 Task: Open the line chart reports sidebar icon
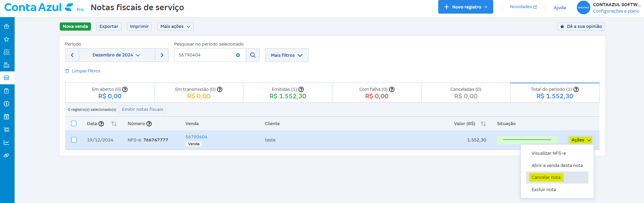(6, 142)
